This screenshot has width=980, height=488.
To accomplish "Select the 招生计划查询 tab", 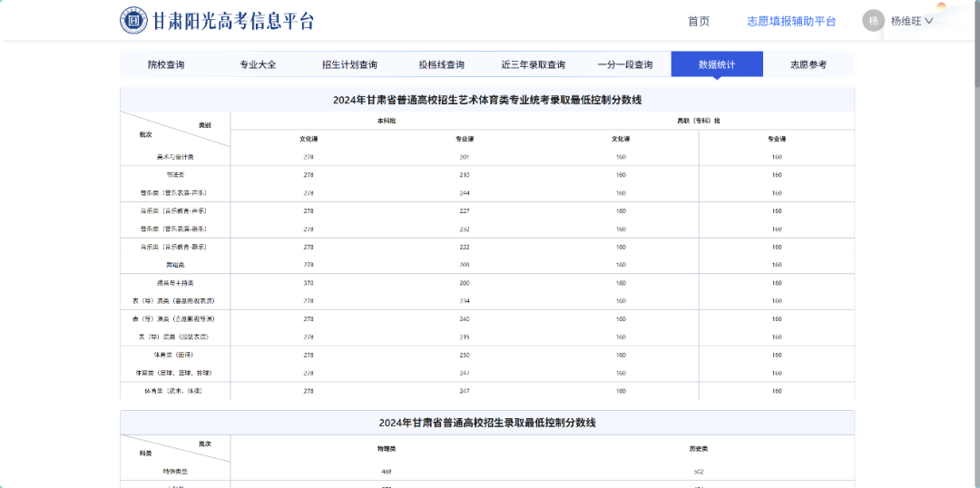I will pyautogui.click(x=349, y=64).
